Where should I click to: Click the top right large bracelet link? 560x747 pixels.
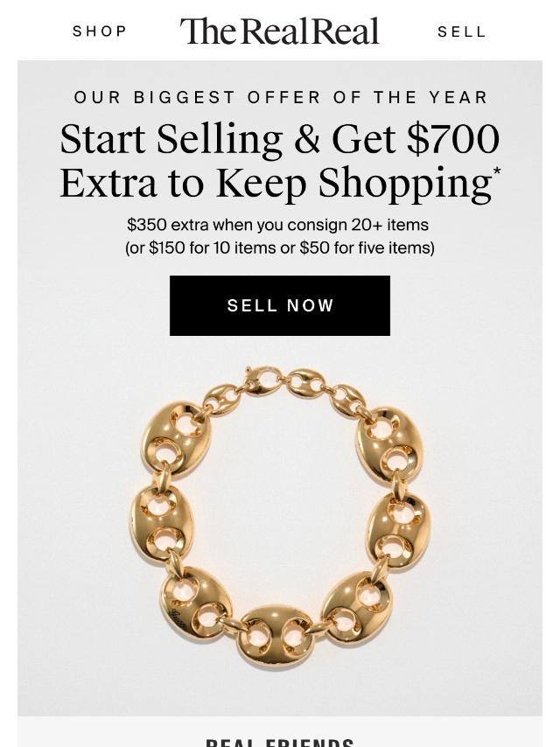pos(389,445)
